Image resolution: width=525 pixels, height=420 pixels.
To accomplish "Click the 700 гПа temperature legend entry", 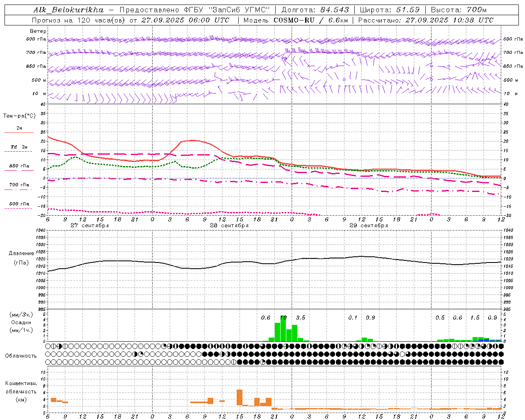I will (x=19, y=185).
